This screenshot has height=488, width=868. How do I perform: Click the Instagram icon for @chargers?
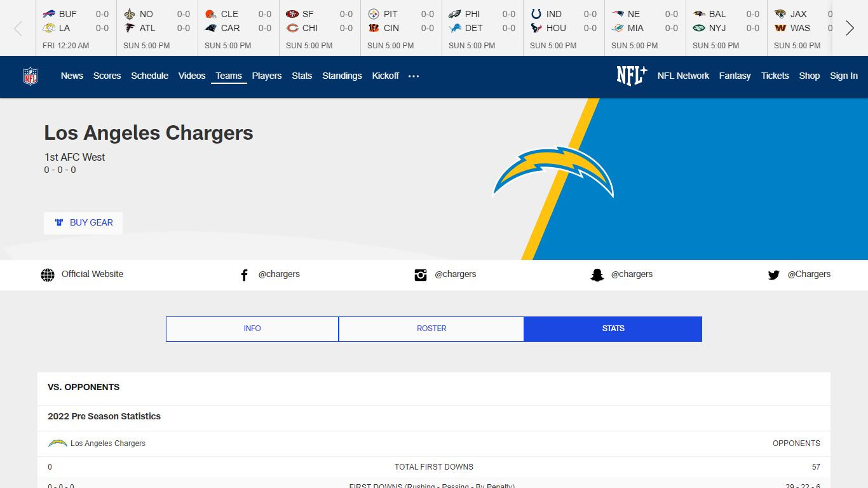click(x=421, y=275)
